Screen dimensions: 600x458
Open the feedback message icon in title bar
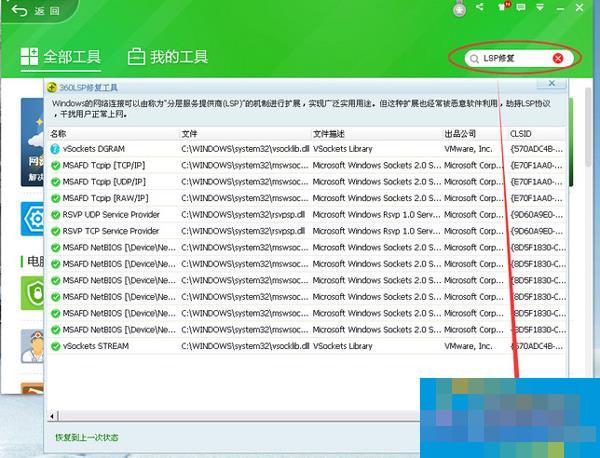tap(521, 7)
